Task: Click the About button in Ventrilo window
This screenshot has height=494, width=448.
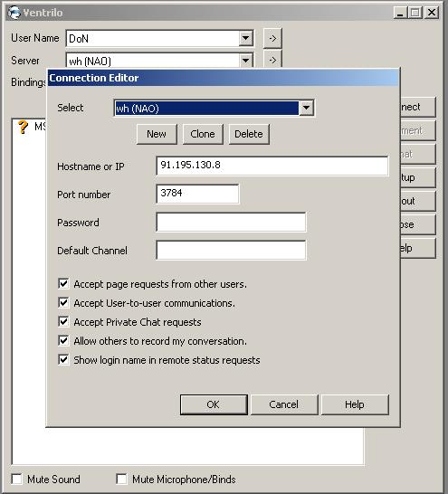Action: (x=418, y=201)
